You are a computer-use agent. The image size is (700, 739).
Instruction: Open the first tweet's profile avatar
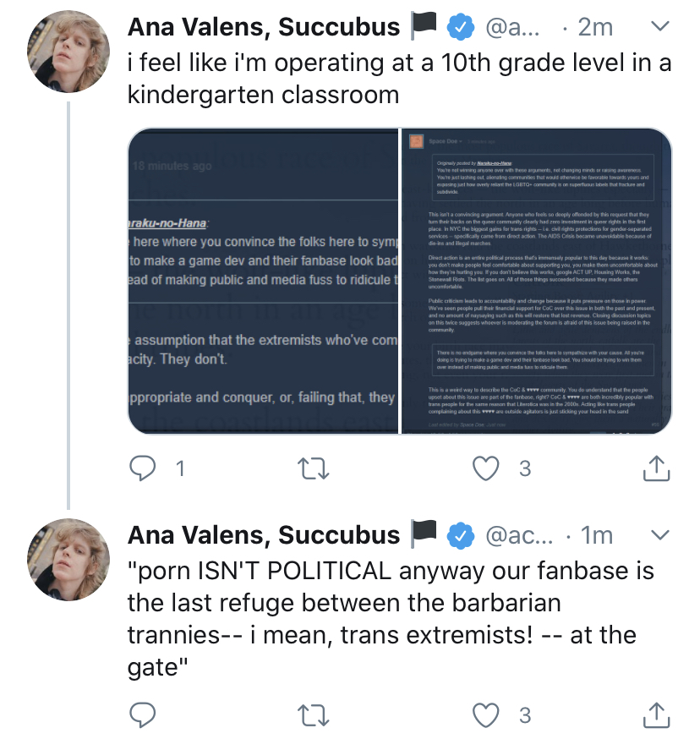click(69, 51)
